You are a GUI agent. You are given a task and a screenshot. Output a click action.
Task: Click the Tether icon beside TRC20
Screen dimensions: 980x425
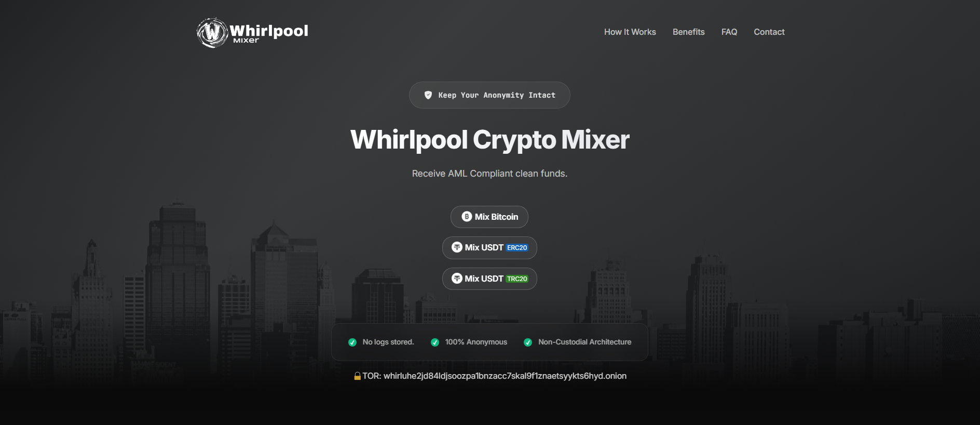point(457,278)
